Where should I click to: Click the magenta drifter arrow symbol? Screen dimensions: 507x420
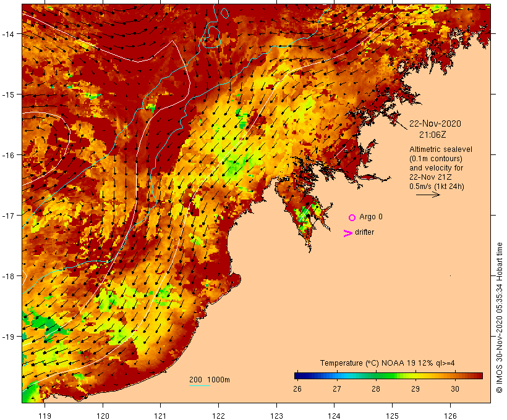[x=347, y=233]
